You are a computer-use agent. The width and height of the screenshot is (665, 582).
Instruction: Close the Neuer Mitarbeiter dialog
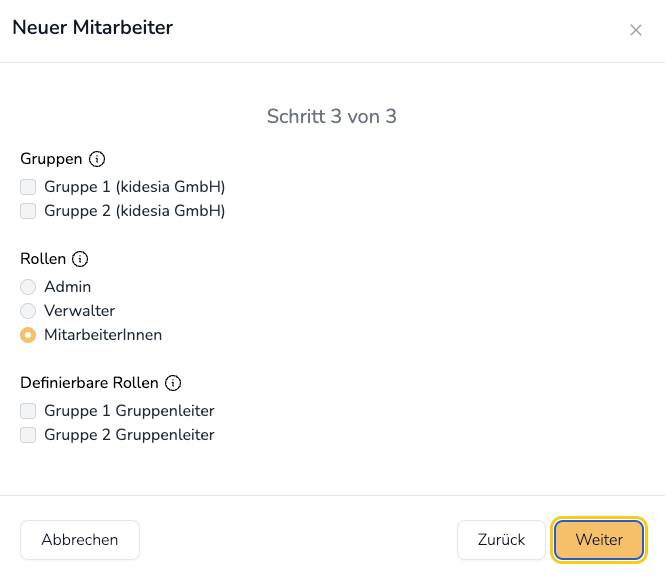636,30
